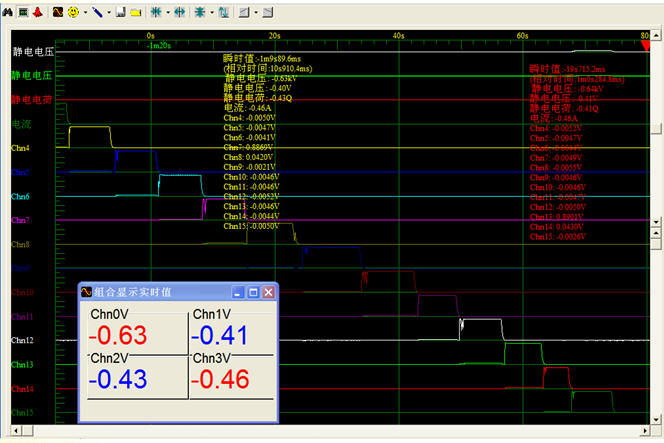Click the upper vertical scrollbar up arrow
The image size is (664, 443).
(x=656, y=35)
